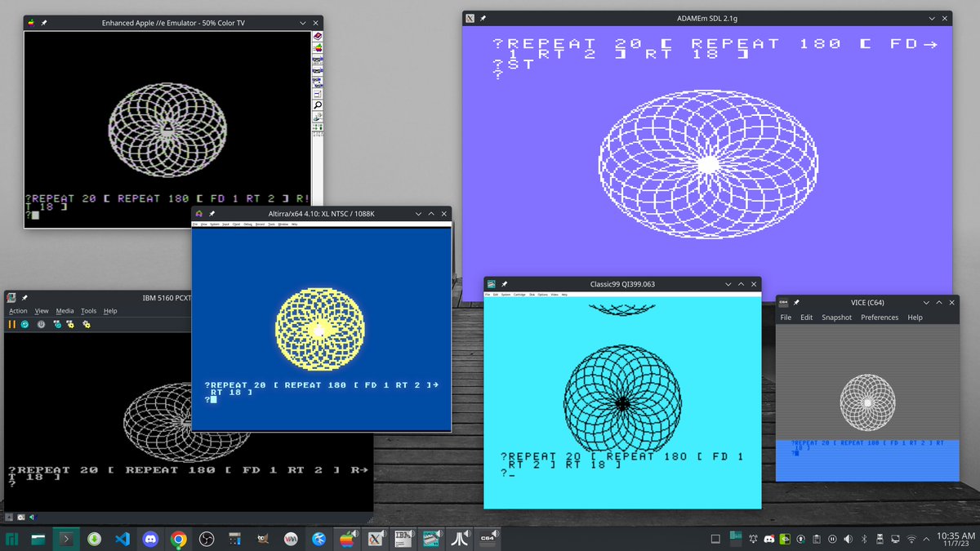Open Bluetooth tray icon
Viewport: 980px width, 551px height.
tap(864, 539)
